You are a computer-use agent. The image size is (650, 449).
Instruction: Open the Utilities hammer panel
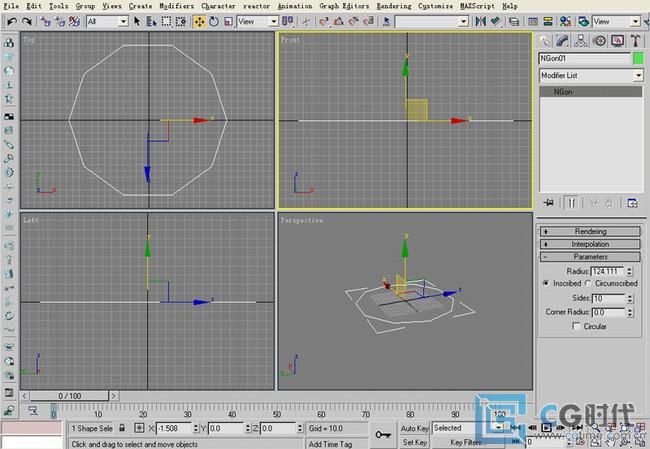click(x=635, y=41)
